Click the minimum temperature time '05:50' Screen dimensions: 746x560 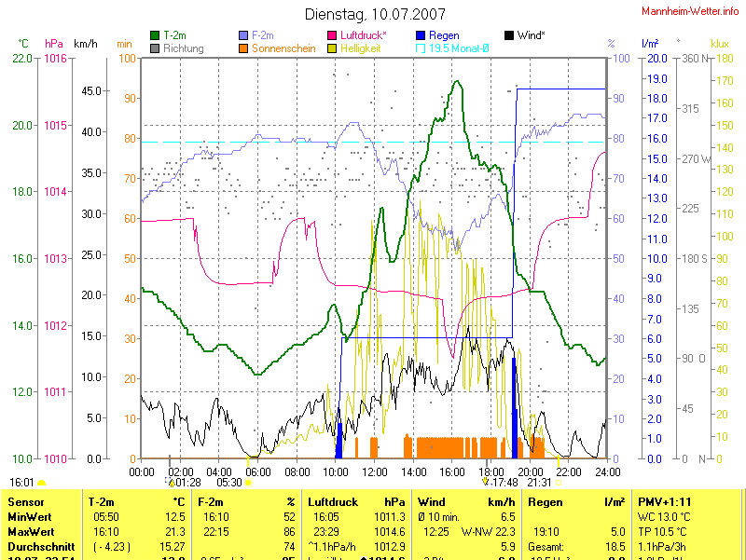[x=106, y=517]
